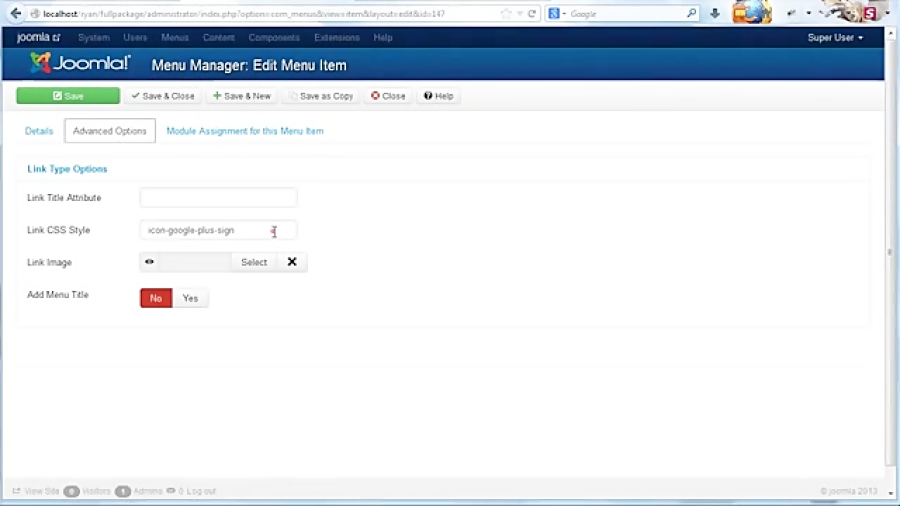The height and width of the screenshot is (506, 900).
Task: Open the Help menu in top bar
Action: click(383, 37)
